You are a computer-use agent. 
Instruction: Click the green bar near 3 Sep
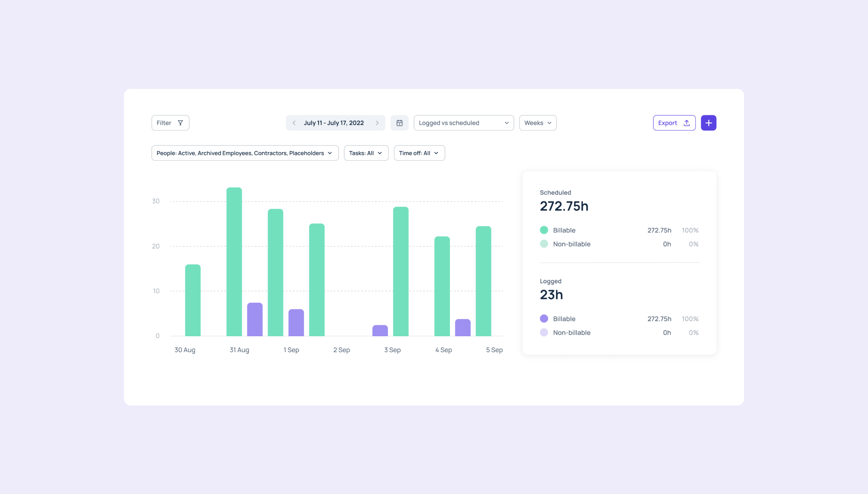[401, 271]
